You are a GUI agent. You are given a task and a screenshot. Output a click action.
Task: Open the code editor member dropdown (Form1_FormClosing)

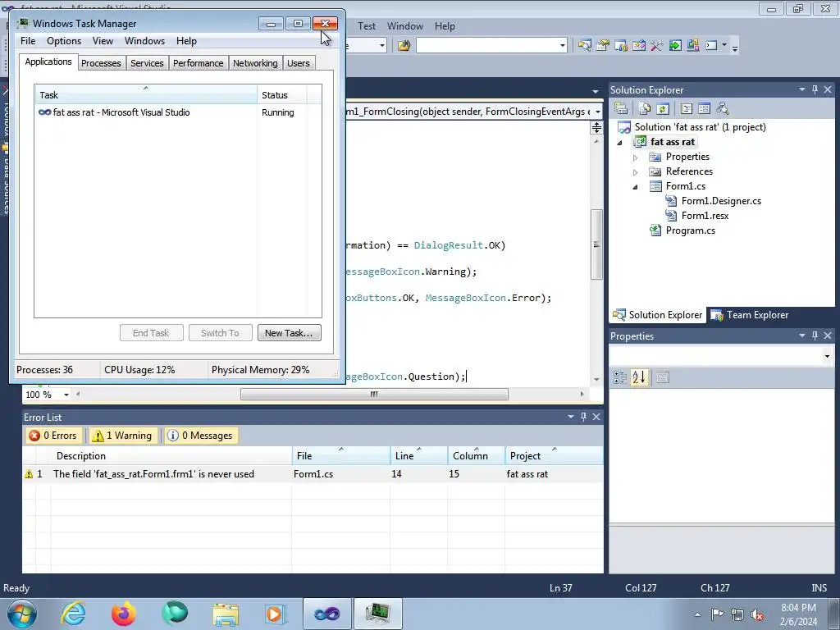tap(598, 112)
